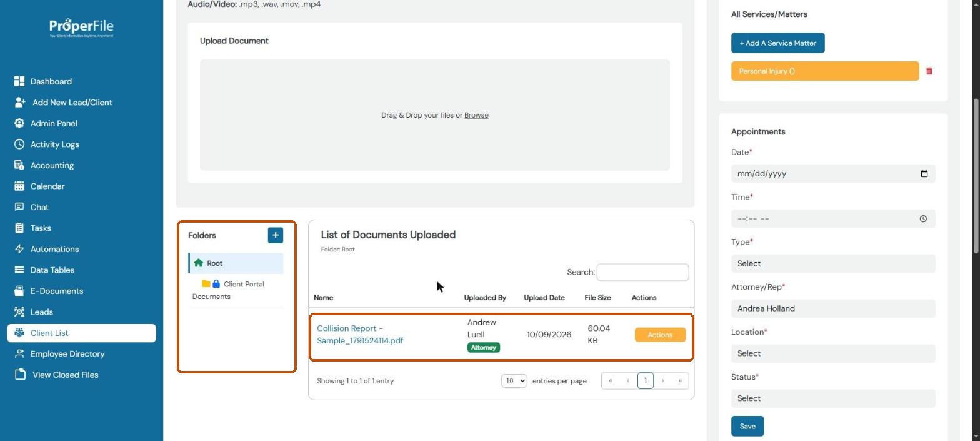Click the Client List people icon
The height and width of the screenshot is (441, 980).
[19, 333]
